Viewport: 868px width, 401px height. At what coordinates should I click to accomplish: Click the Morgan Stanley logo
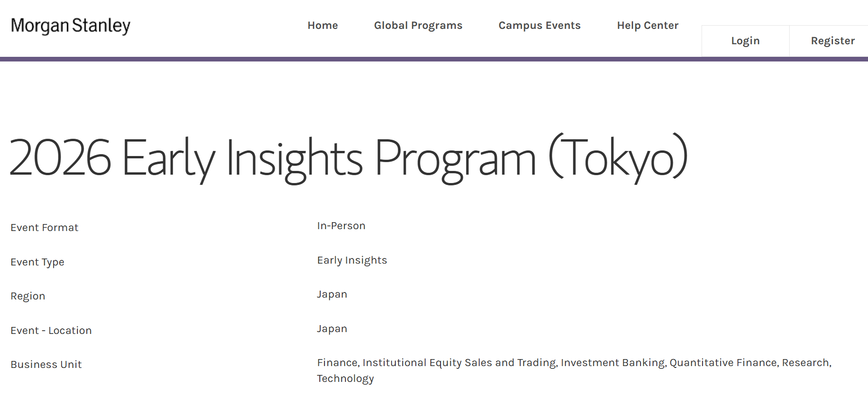(70, 26)
